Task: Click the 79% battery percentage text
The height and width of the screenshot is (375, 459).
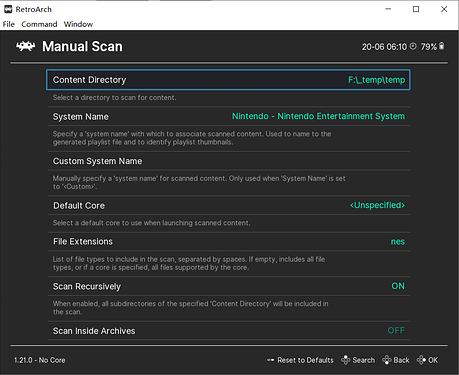Action: (x=429, y=47)
